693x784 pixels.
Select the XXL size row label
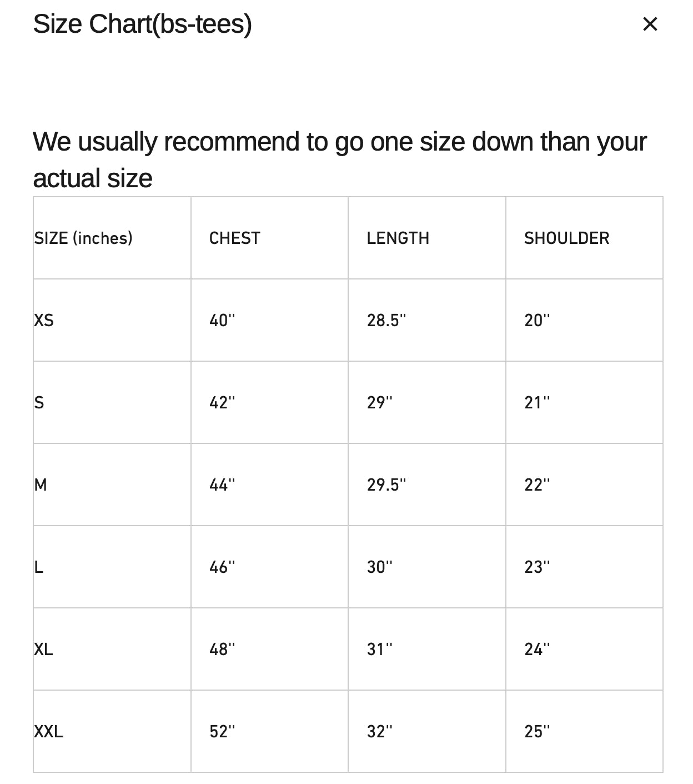pyautogui.click(x=48, y=731)
